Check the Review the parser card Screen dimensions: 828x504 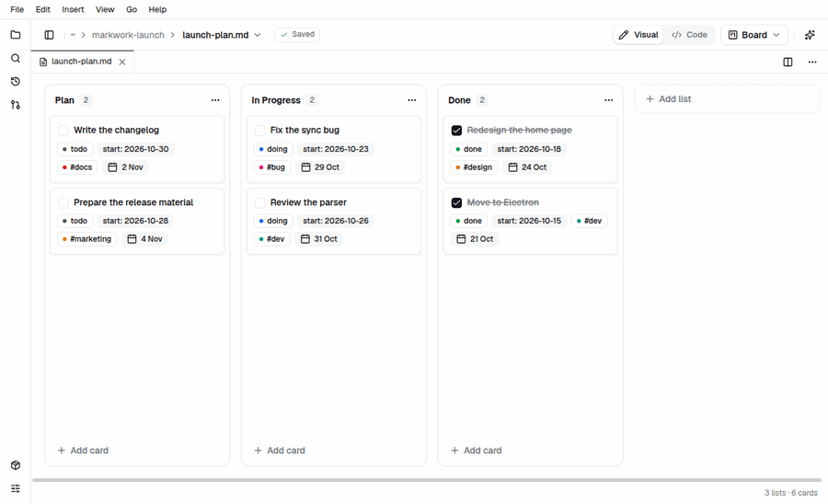coord(259,202)
